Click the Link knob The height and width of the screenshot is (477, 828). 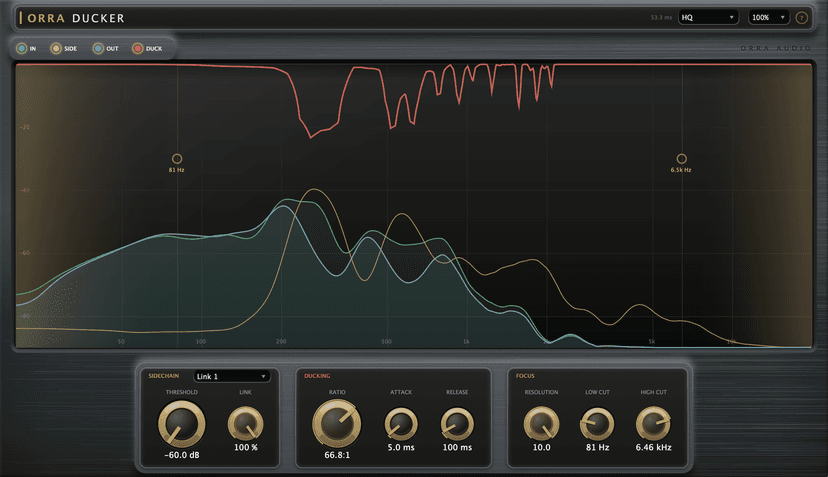coord(246,424)
